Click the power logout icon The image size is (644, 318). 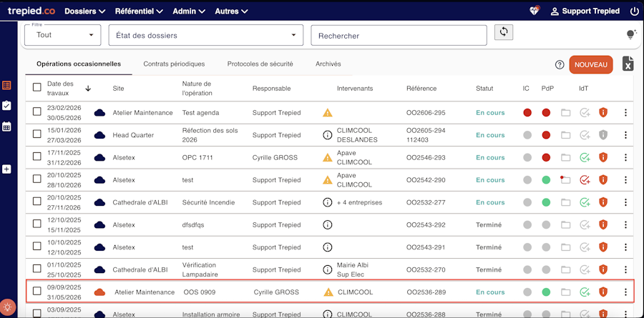coord(634,11)
